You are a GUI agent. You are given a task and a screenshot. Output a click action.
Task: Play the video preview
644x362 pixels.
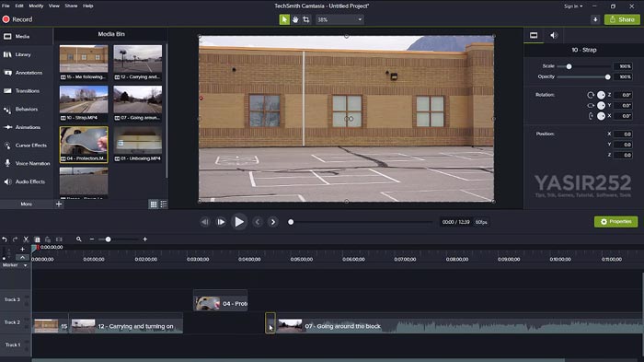(239, 222)
